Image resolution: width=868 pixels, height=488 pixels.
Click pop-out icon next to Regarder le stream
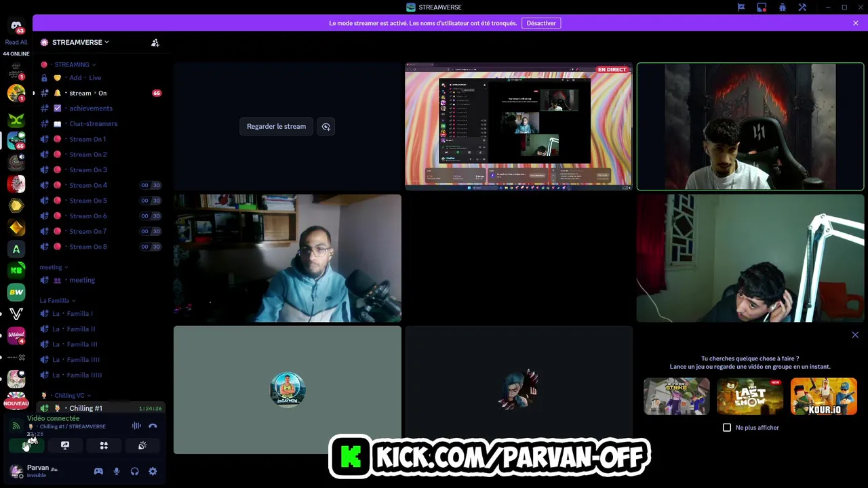326,126
